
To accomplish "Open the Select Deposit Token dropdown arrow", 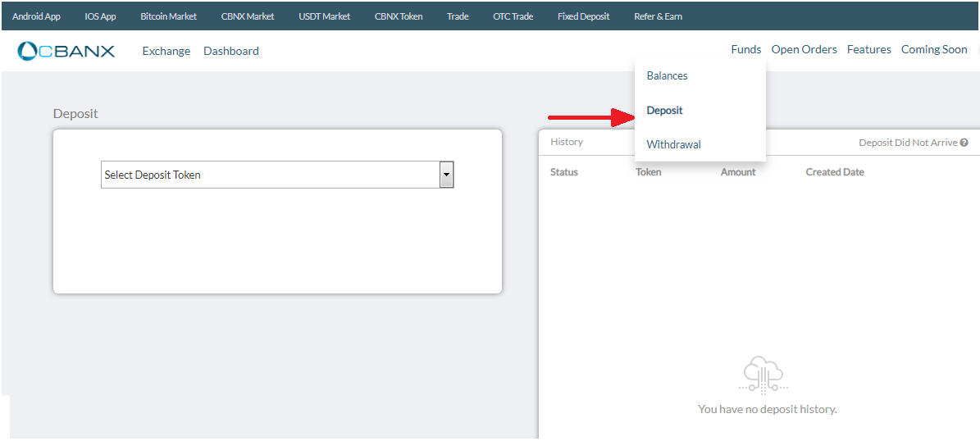I will point(446,175).
